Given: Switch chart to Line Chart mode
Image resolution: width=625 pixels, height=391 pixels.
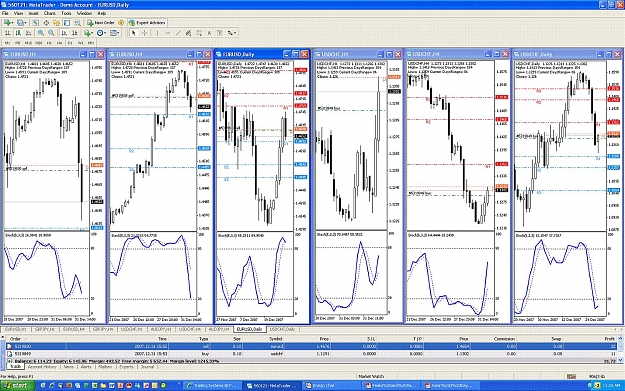Looking at the screenshot, I should [x=28, y=33].
